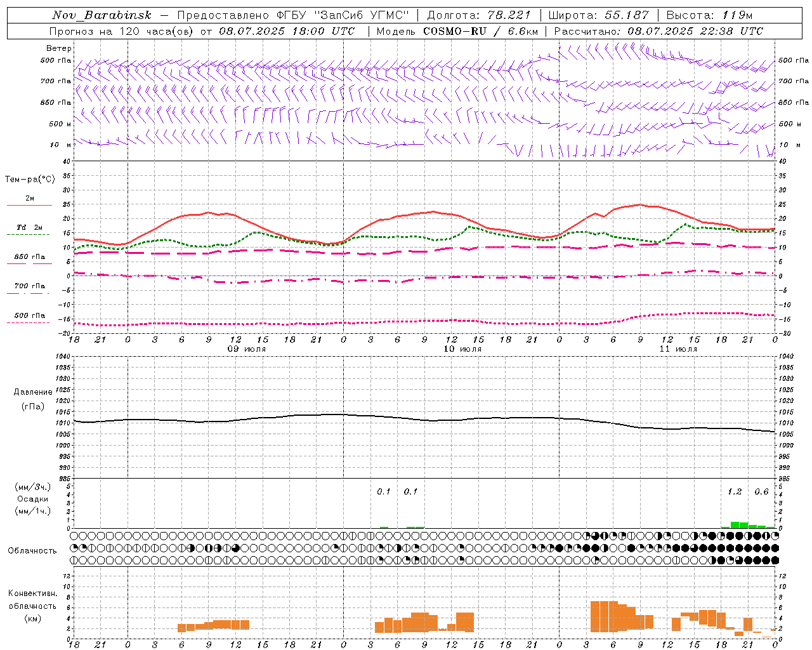Click the green dashed line sample under "Td 2м"
Viewport: 812px width, 650px height.
point(28,235)
